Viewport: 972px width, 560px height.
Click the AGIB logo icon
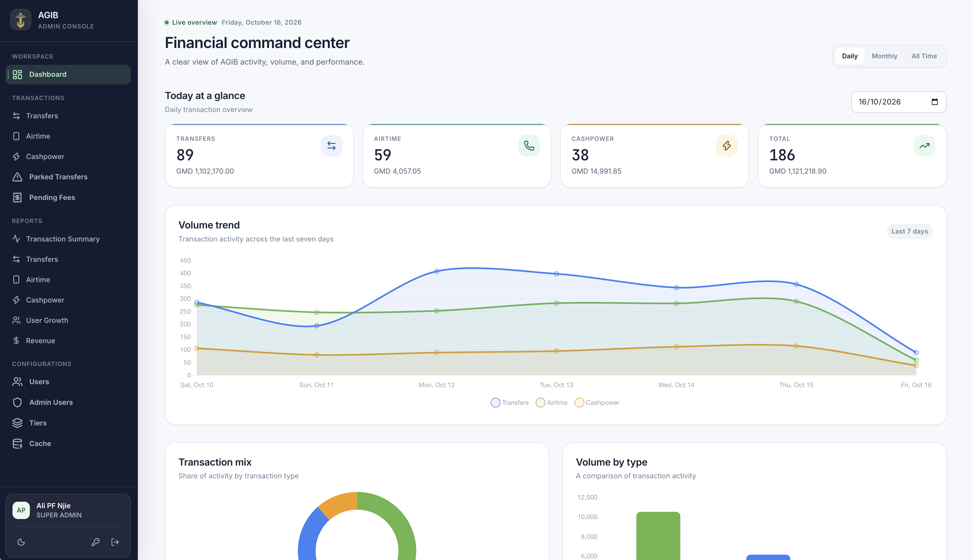[x=20, y=20]
